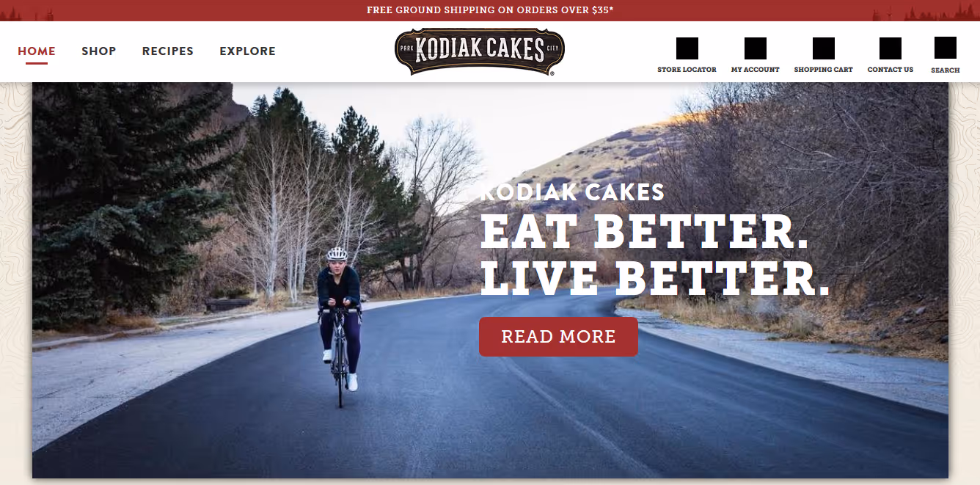Click the free ground shipping banner text
The width and height of the screenshot is (980, 485).
click(490, 10)
